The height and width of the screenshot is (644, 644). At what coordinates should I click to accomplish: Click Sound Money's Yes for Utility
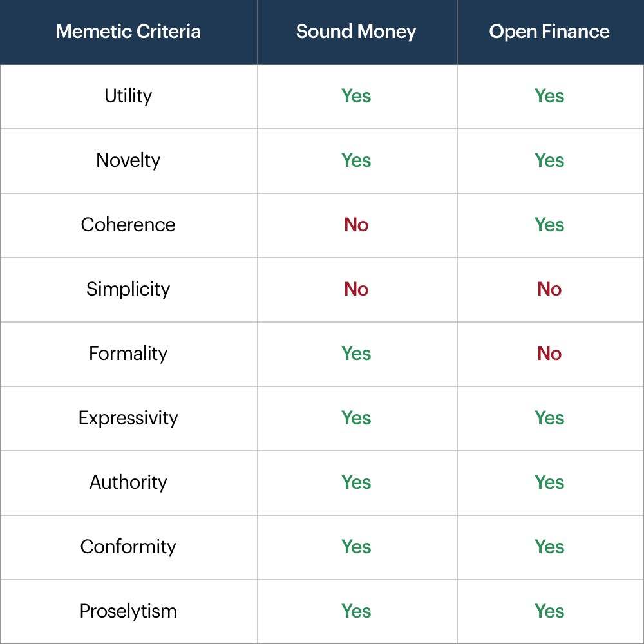tap(356, 96)
